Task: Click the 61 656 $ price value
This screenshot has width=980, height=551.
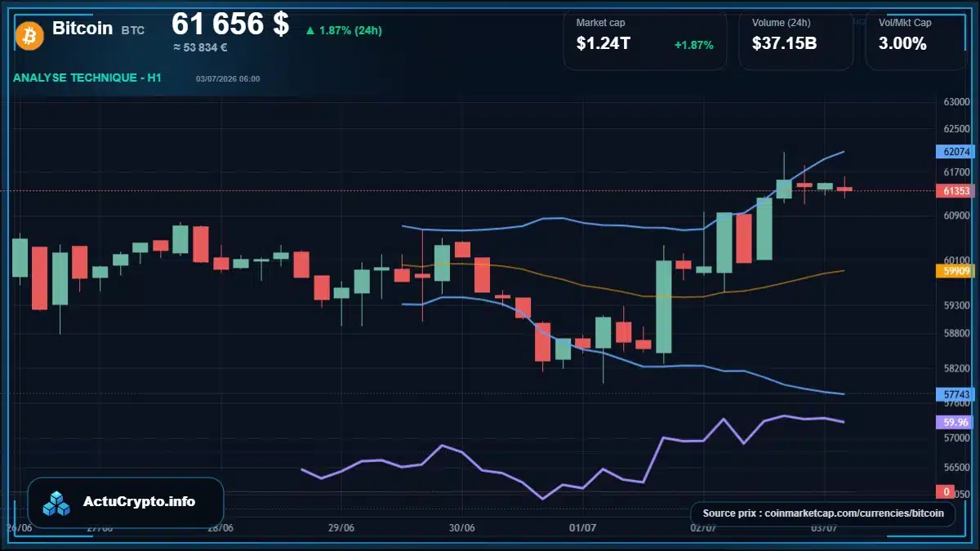Action: point(230,24)
